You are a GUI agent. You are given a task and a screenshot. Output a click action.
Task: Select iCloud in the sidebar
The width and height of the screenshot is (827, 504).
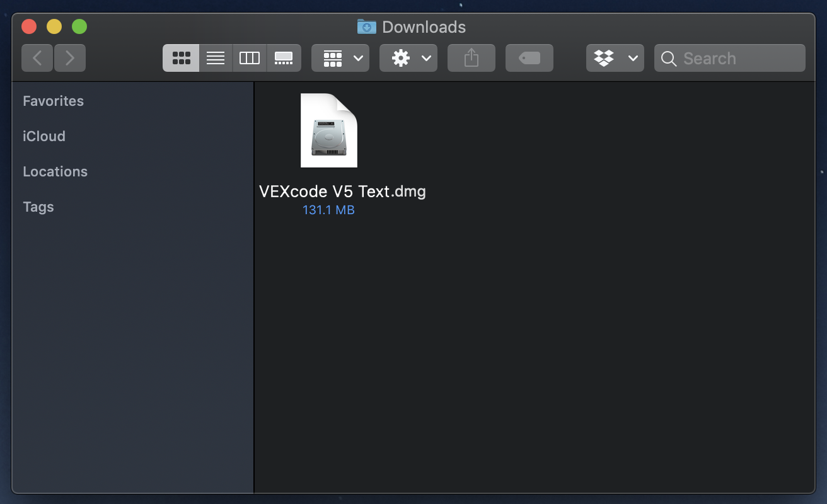pyautogui.click(x=43, y=136)
